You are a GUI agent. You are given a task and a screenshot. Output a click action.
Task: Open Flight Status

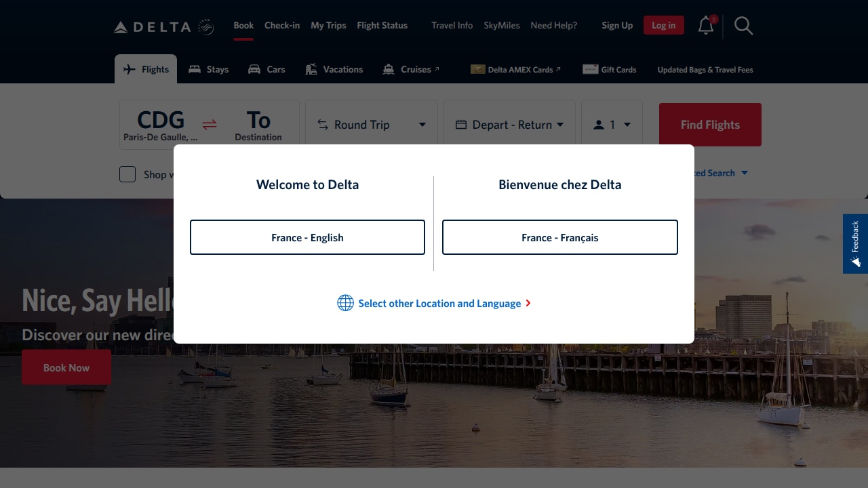382,26
